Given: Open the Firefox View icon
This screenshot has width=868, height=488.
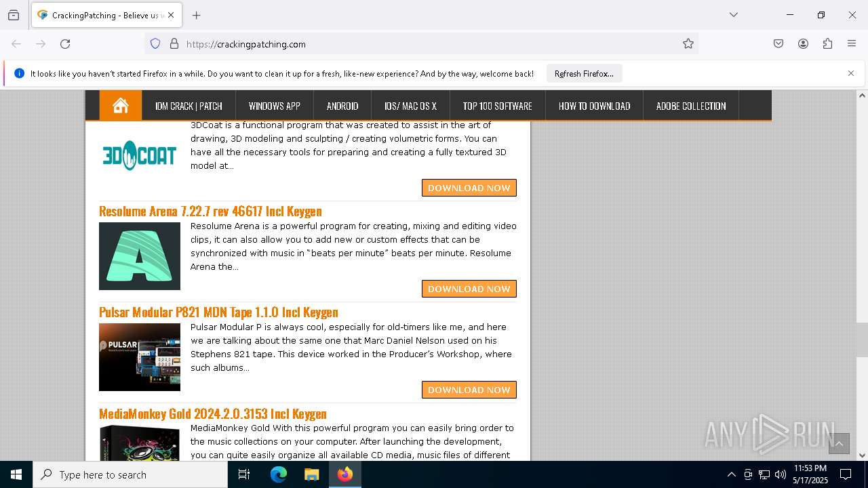Looking at the screenshot, I should 14,15.
